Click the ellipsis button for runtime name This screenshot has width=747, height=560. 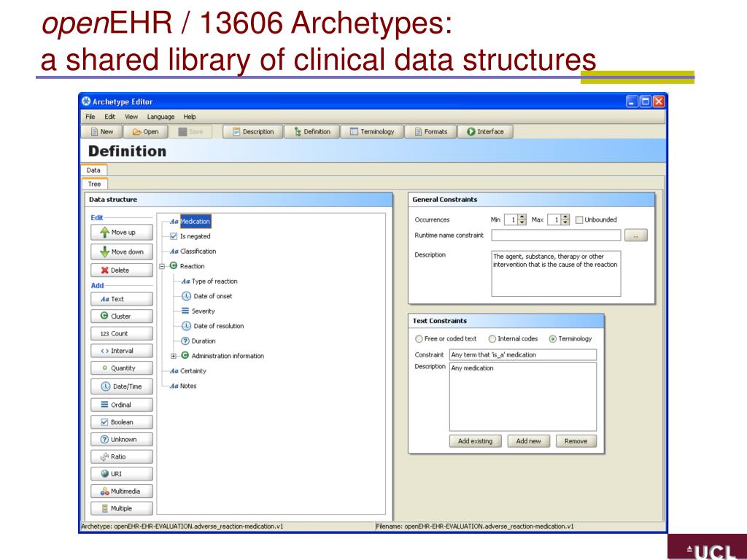635,236
